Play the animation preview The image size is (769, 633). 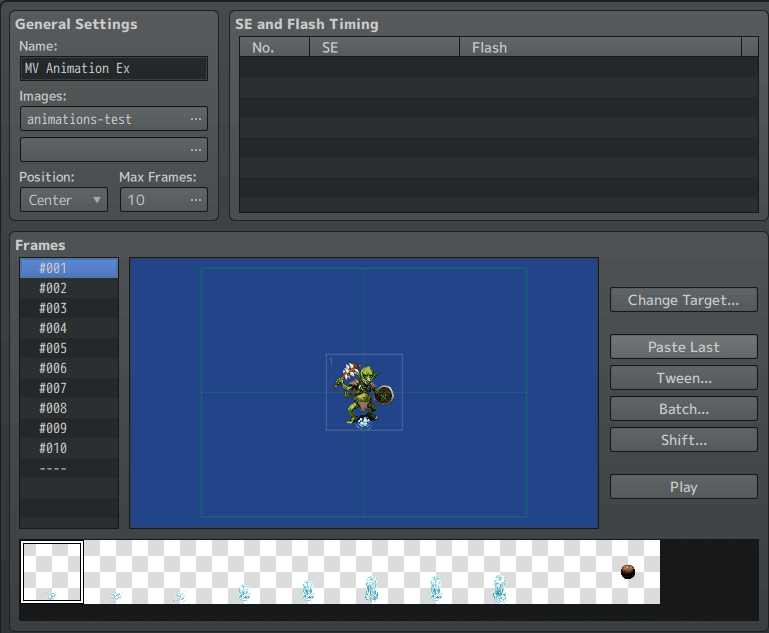click(x=684, y=487)
